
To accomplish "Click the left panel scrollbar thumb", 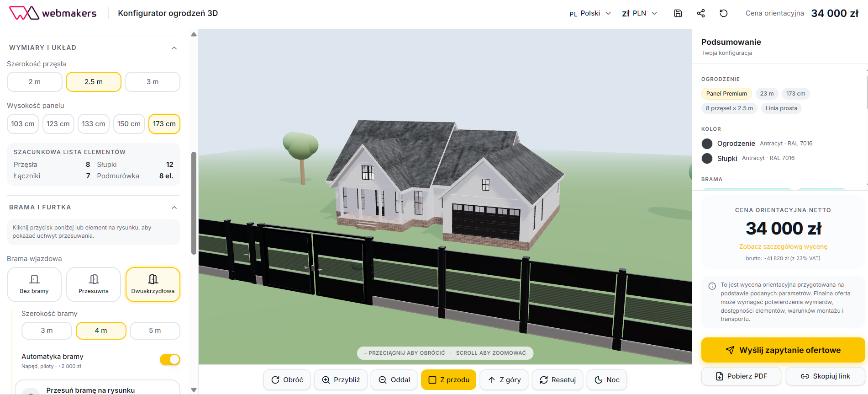I will point(194,203).
